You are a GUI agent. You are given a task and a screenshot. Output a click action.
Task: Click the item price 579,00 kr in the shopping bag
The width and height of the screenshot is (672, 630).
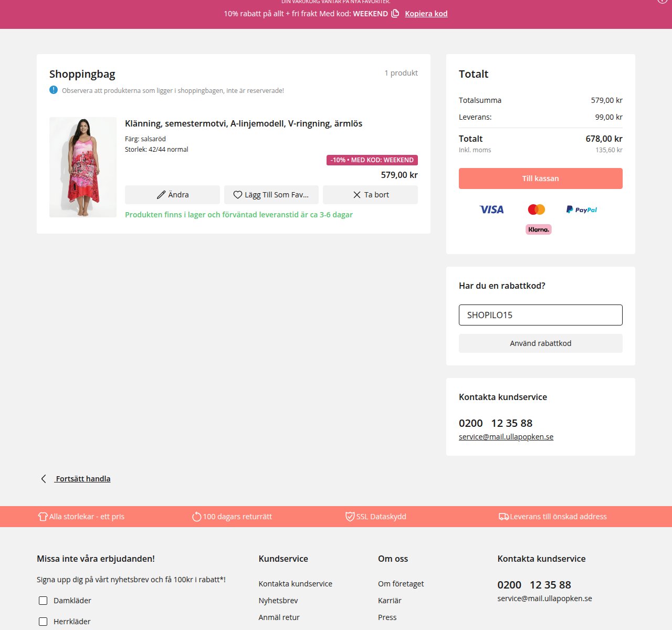[x=400, y=175]
